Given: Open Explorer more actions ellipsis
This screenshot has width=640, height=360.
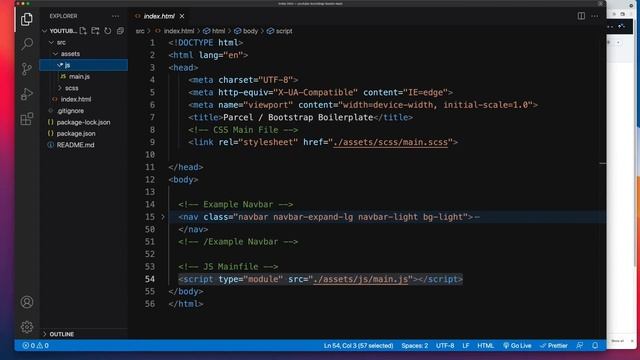Looking at the screenshot, I should pyautogui.click(x=116, y=16).
